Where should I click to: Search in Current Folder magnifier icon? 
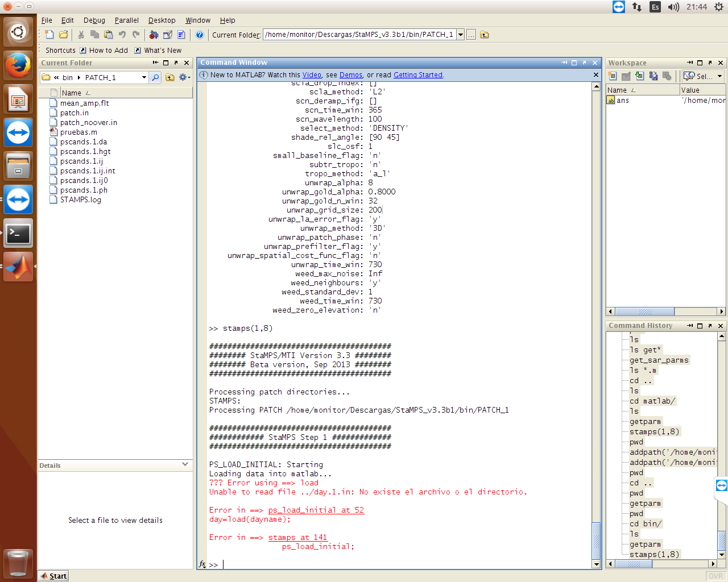pyautogui.click(x=155, y=77)
